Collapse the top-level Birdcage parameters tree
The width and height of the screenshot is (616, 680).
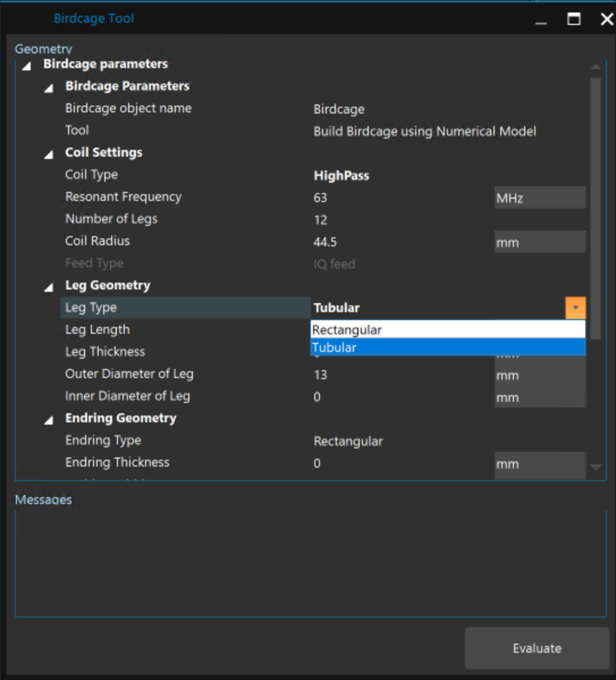[x=27, y=66]
